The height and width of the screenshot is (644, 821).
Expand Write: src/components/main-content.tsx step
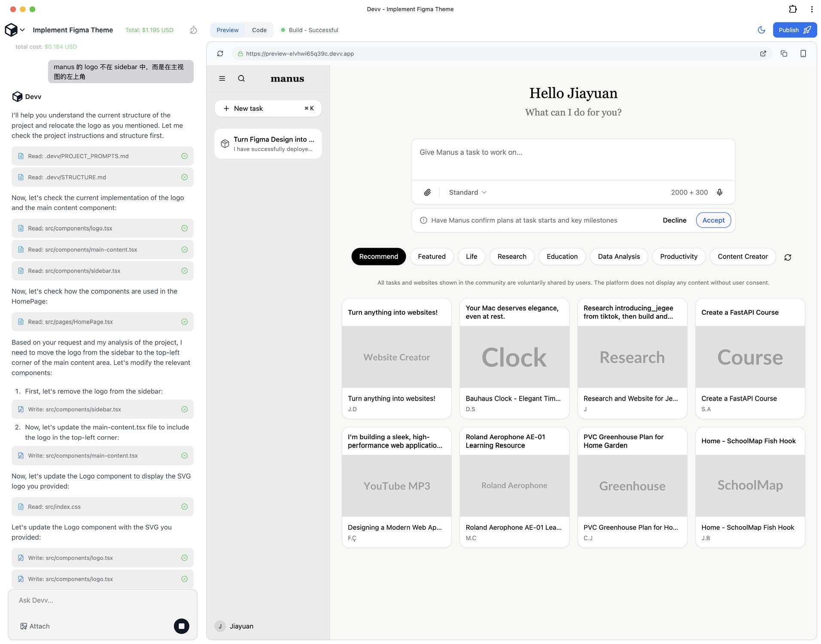(x=102, y=456)
